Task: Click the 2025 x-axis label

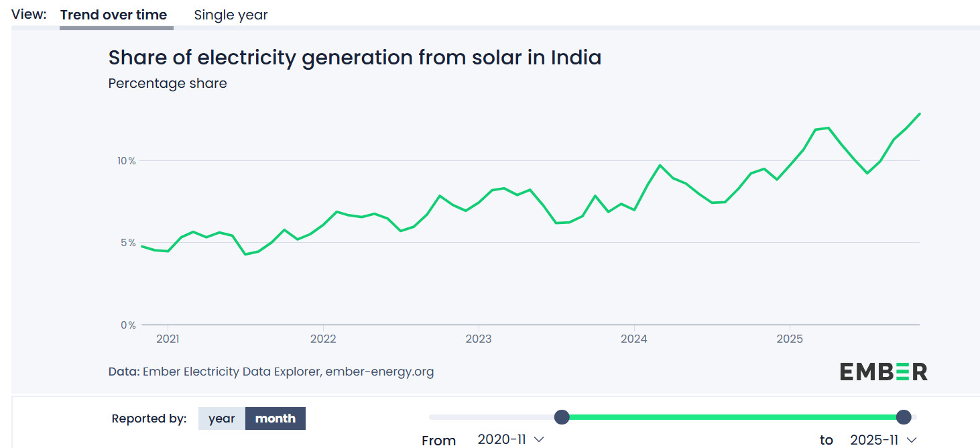Action: pos(790,339)
